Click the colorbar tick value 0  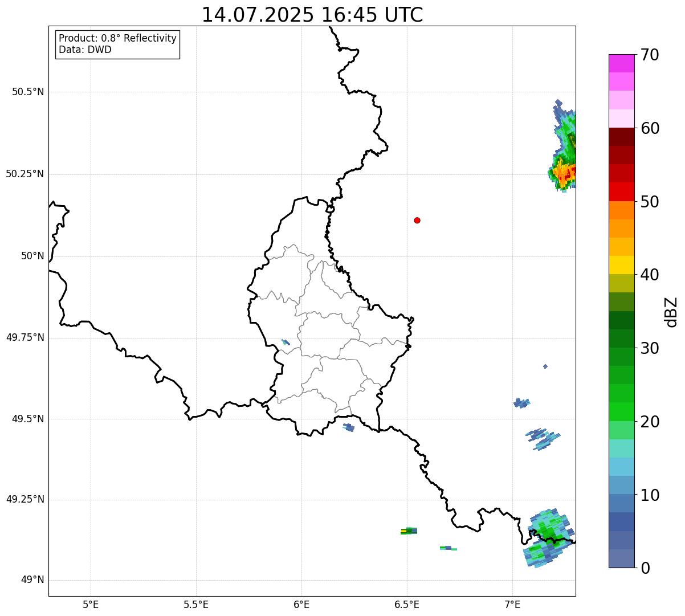[645, 568]
